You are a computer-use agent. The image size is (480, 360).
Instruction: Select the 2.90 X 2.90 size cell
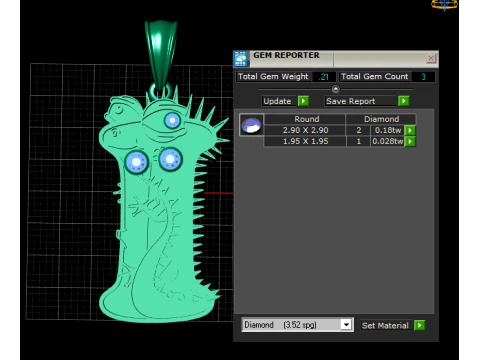click(x=305, y=130)
